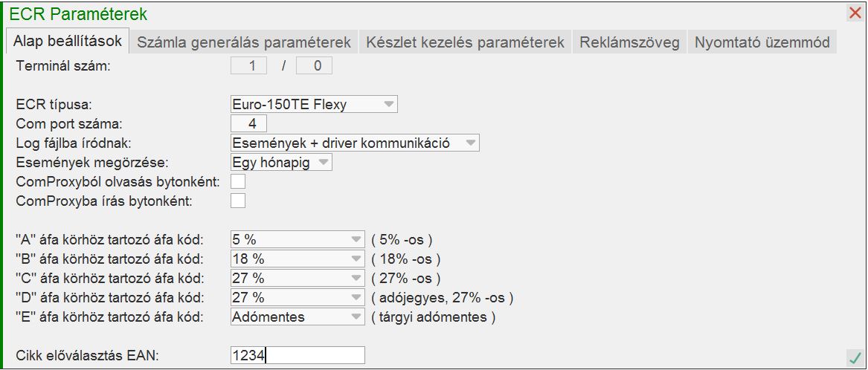Close the ECR Paraméterek dialog

[855, 13]
